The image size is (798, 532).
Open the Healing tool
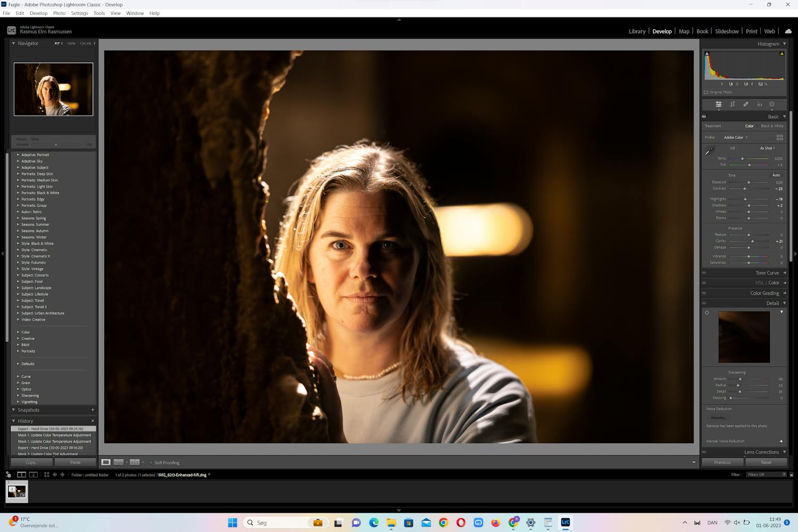click(746, 104)
